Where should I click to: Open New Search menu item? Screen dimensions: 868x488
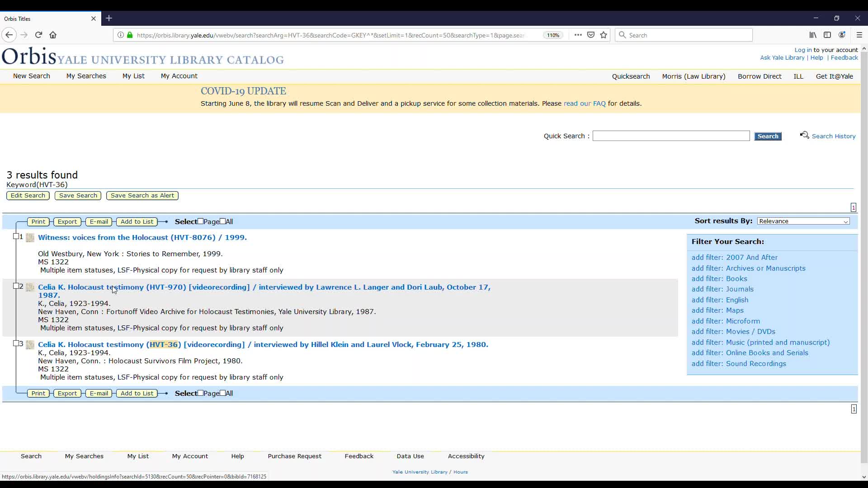(x=32, y=76)
